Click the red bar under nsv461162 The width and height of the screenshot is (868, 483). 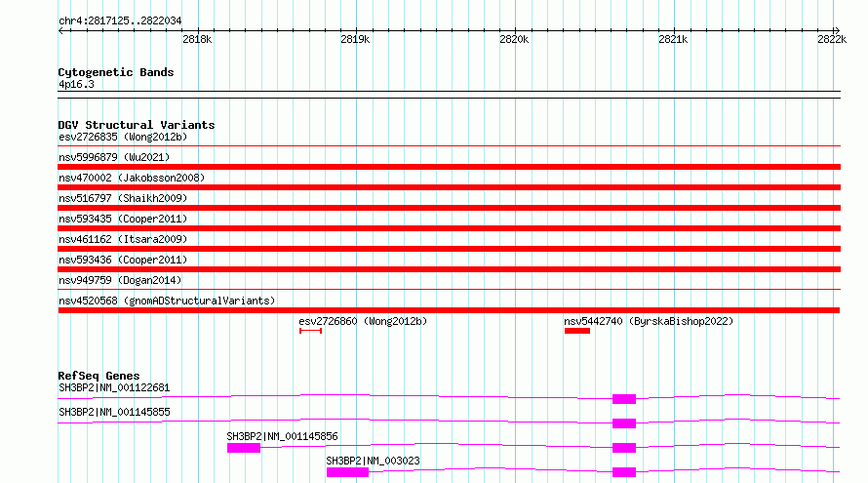tap(449, 249)
